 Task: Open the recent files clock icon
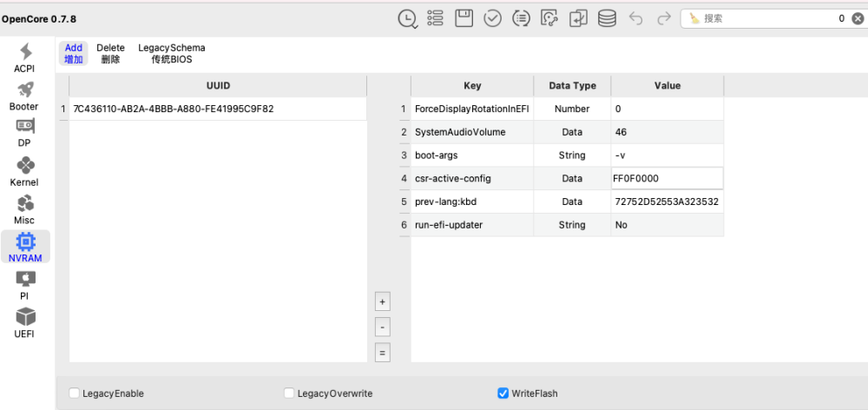point(407,19)
